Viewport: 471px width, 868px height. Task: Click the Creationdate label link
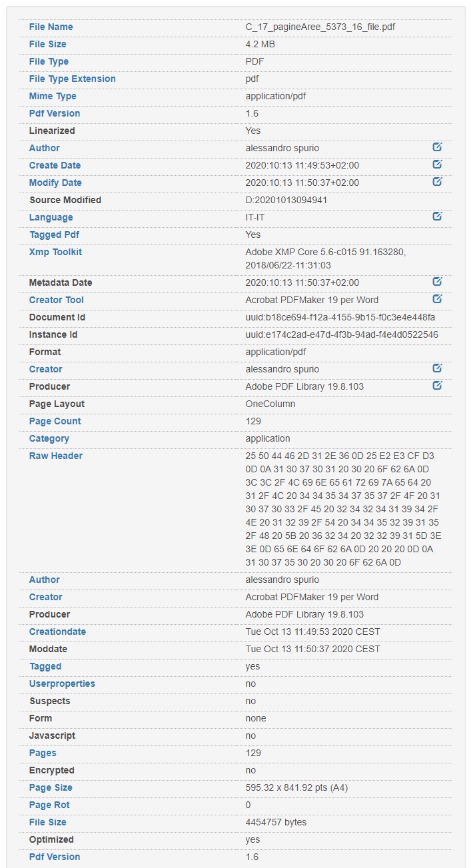pos(58,632)
